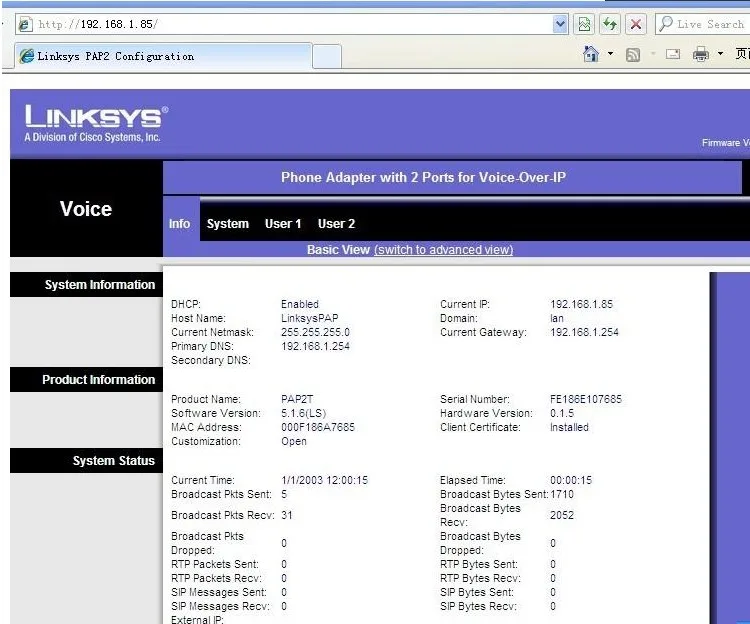This screenshot has width=750, height=624.
Task: Click the compatibility view broken page icon
Action: 584,24
